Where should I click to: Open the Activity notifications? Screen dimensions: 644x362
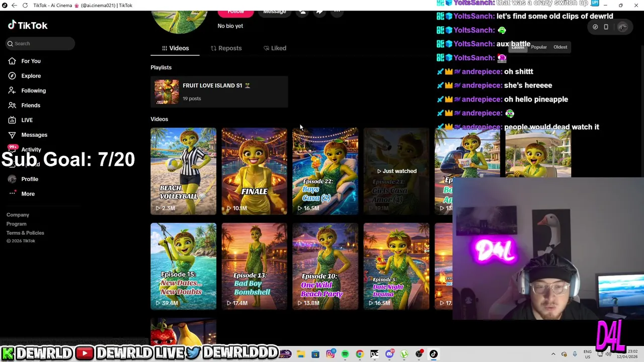[25, 149]
